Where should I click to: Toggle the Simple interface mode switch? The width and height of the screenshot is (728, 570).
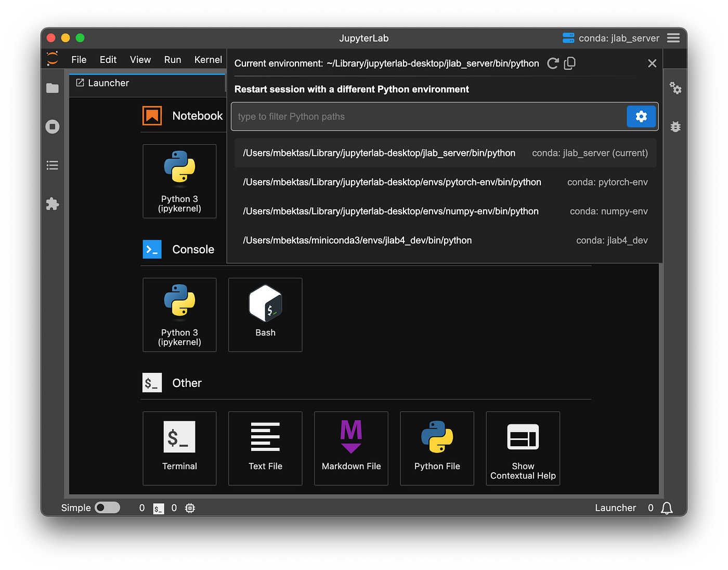108,508
